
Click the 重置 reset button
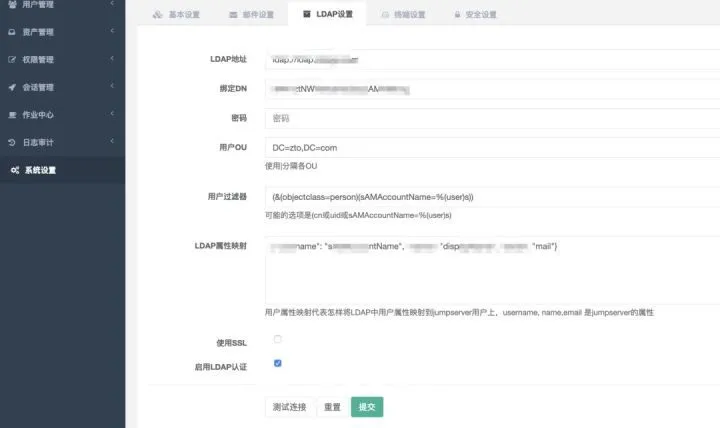click(x=332, y=407)
